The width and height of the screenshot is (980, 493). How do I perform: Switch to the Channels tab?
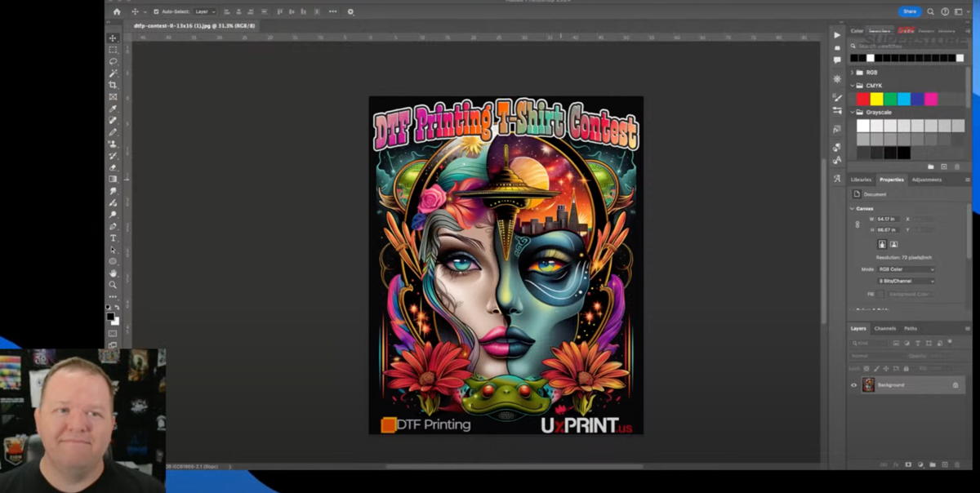click(x=885, y=328)
